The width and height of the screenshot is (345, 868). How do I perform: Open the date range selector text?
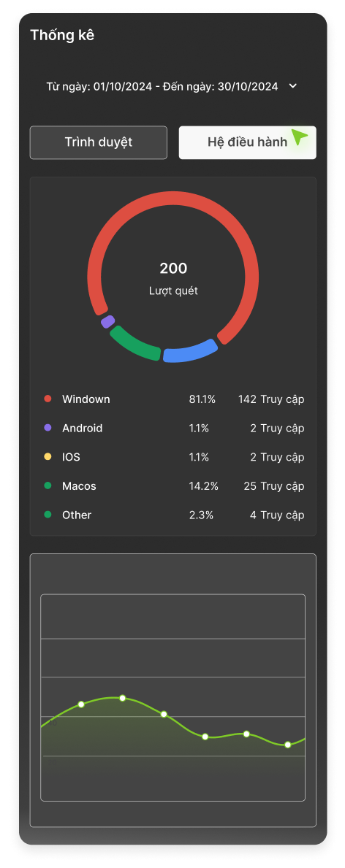(x=162, y=86)
